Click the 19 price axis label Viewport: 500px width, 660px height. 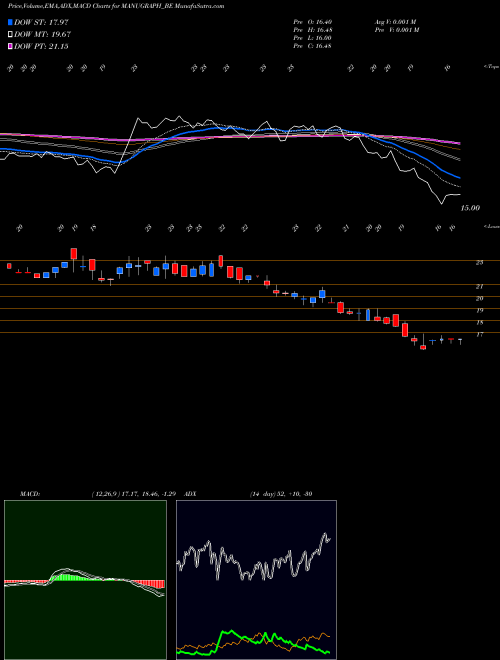click(479, 311)
